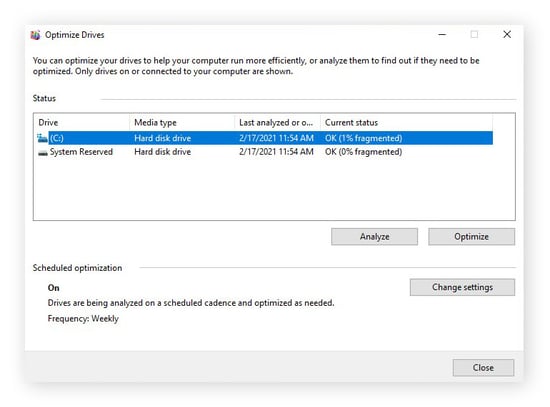The width and height of the screenshot is (550, 407).
Task: Click the bold On status text
Action: coord(53,288)
